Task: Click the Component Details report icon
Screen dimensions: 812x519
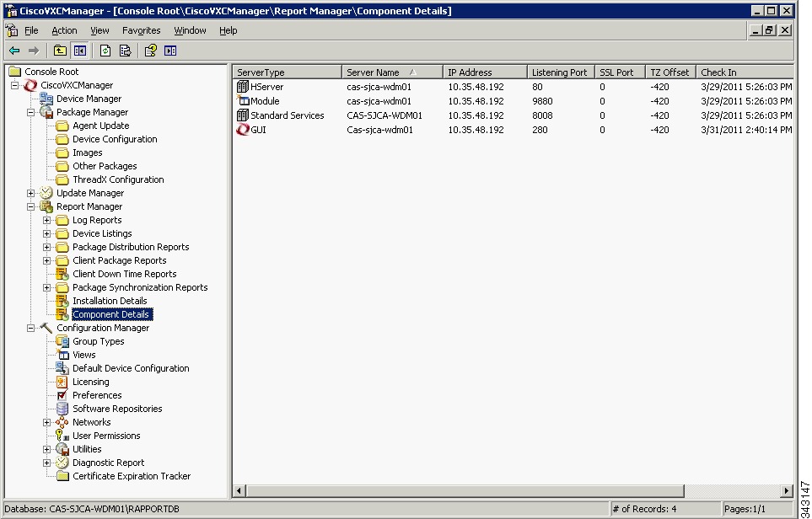Action: coord(62,314)
